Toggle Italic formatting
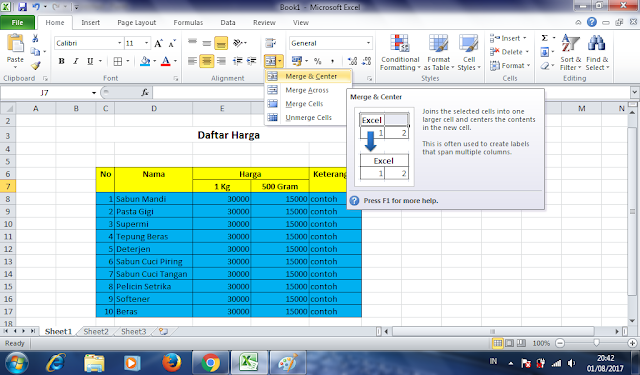This screenshot has height=375, width=640. [76, 61]
